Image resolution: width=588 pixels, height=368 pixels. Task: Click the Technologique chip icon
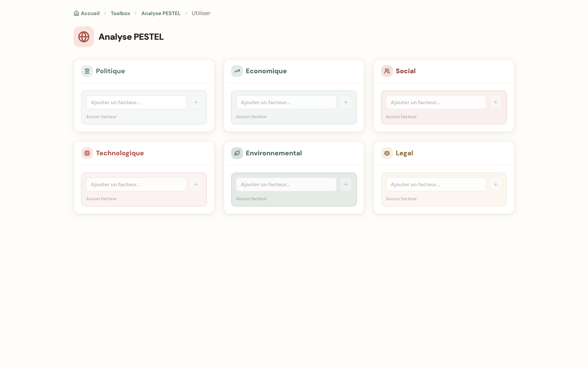click(87, 153)
